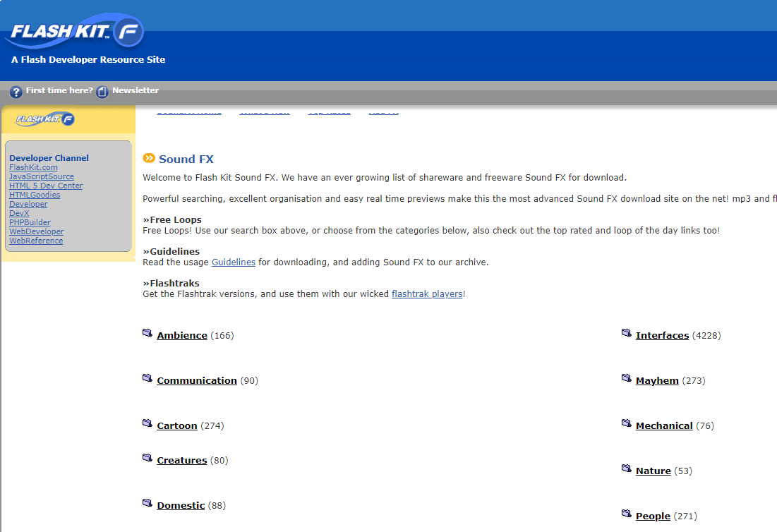The image size is (777, 532).
Task: Open WebDeveloper sidebar link
Action: pos(36,231)
